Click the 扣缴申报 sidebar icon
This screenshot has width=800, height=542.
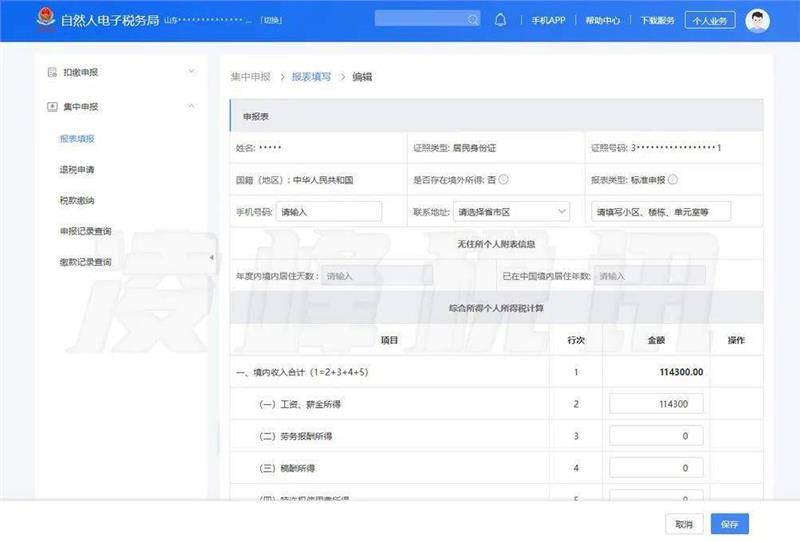click(x=52, y=72)
